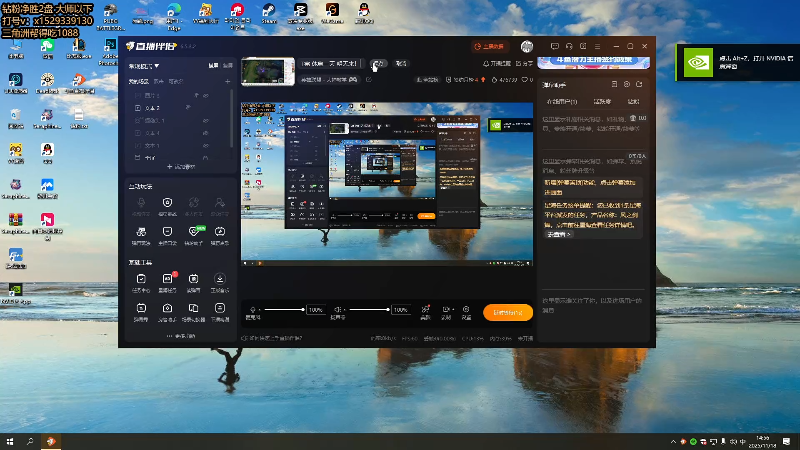Click the orange-outlined button in title bar
800x450 pixels.
tap(489, 46)
